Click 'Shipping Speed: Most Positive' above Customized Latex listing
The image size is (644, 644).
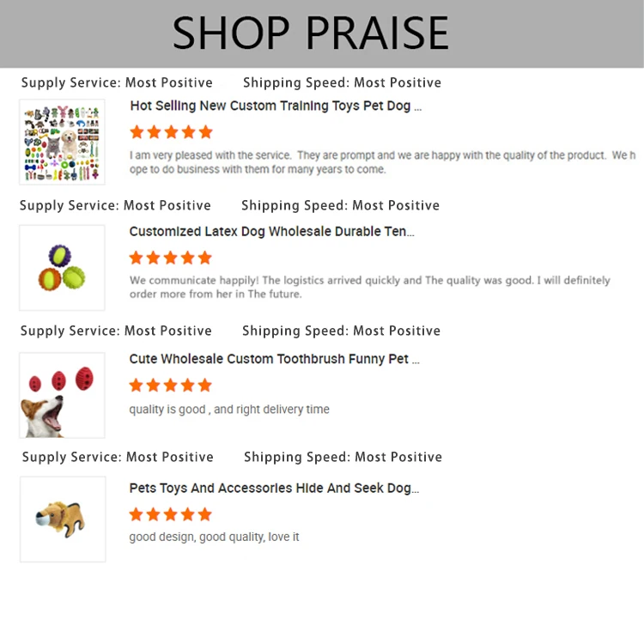340,205
